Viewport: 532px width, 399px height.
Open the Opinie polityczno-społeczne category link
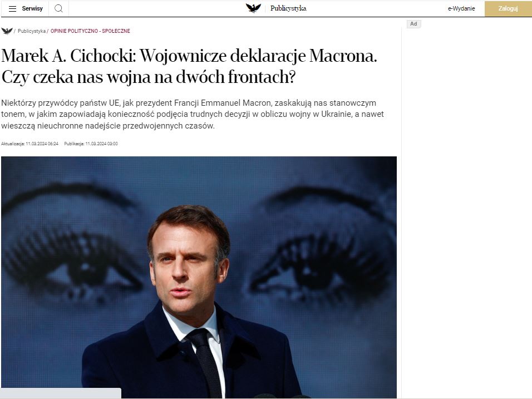coord(90,31)
